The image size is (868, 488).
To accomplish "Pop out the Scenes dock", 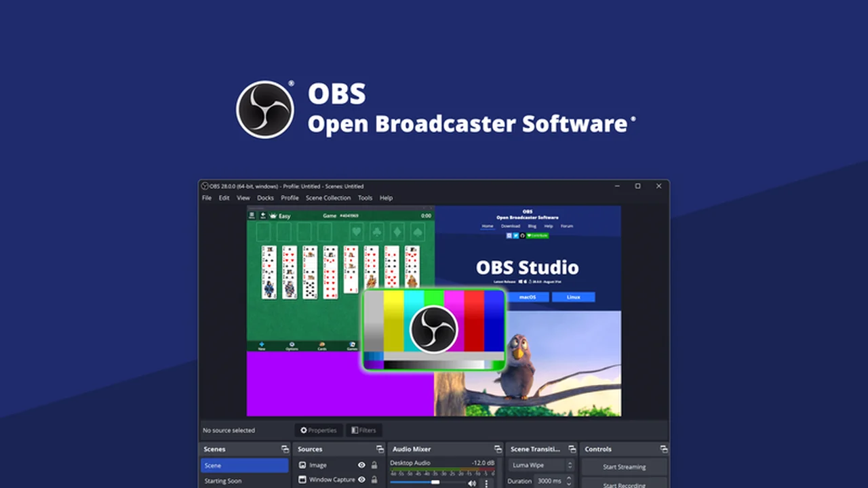I will [x=285, y=449].
